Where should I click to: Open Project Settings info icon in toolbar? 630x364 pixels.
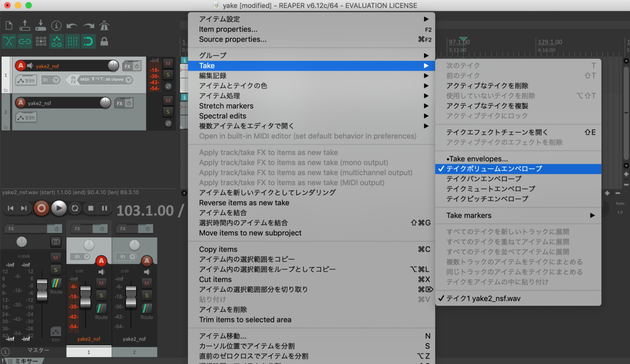pos(57,25)
